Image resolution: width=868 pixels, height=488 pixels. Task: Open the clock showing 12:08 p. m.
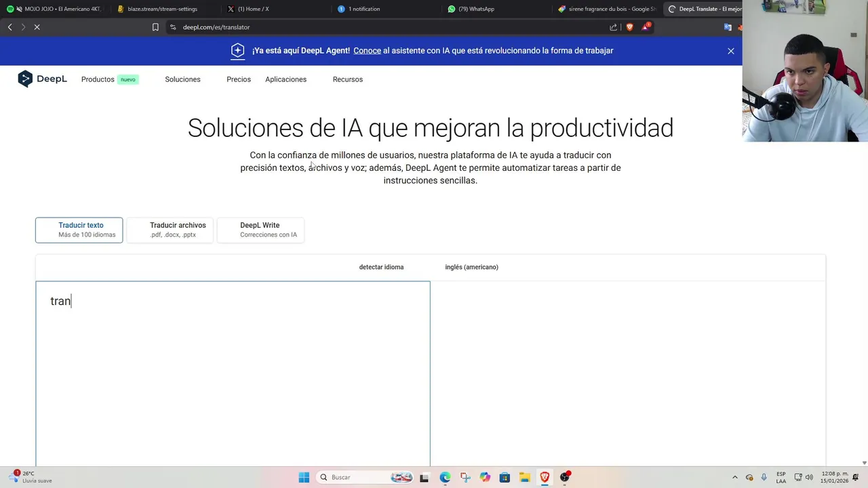[x=835, y=477]
